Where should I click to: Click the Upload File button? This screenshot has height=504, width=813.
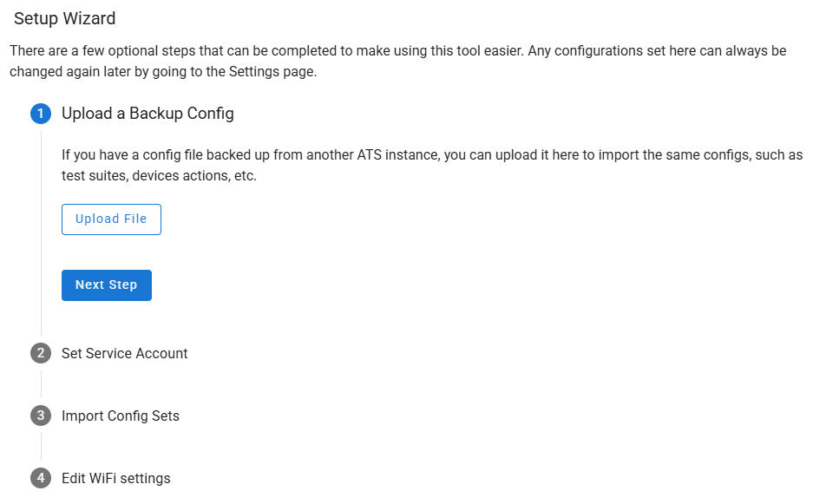(x=111, y=219)
